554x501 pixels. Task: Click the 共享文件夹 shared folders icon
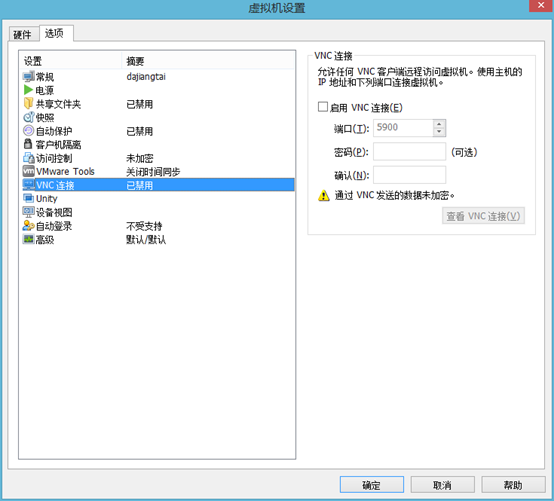(29, 104)
